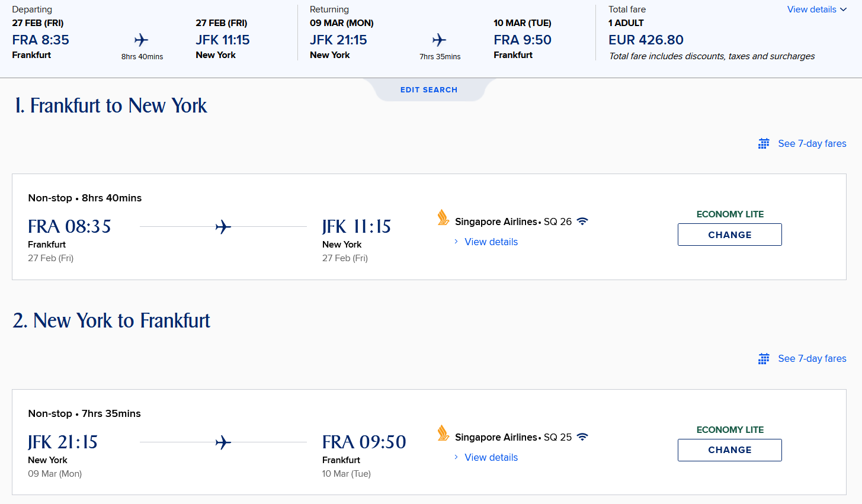Screen dimensions: 862x504
Task: Expand View details in Total fare header
Action: point(816,9)
